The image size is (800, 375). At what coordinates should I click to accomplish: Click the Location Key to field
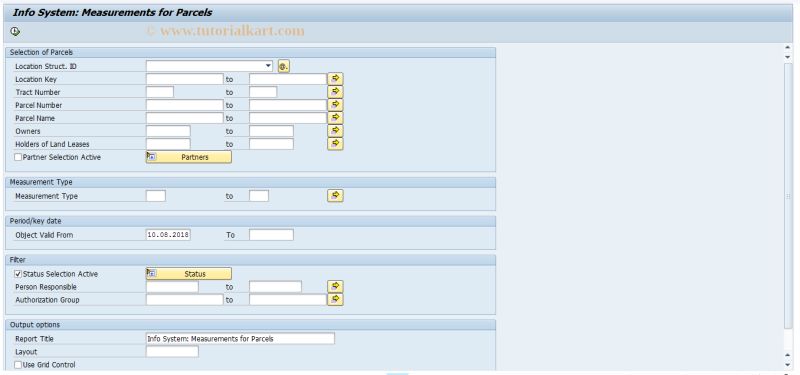(288, 79)
